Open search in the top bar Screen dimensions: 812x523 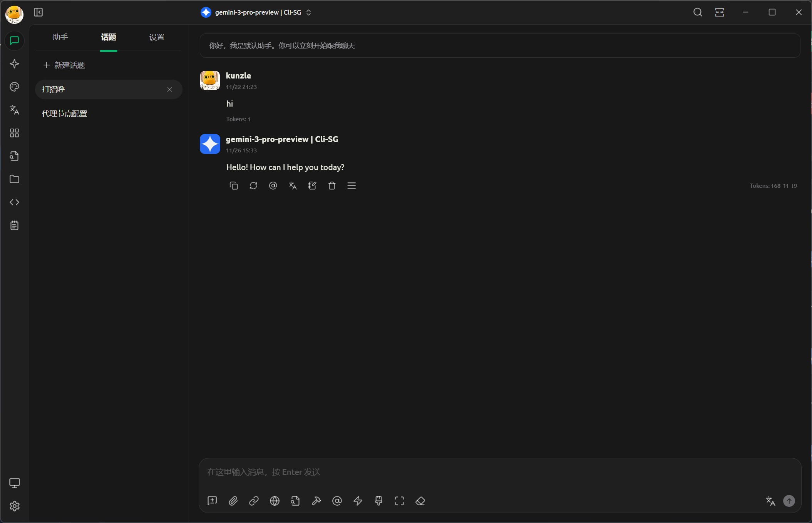click(698, 12)
